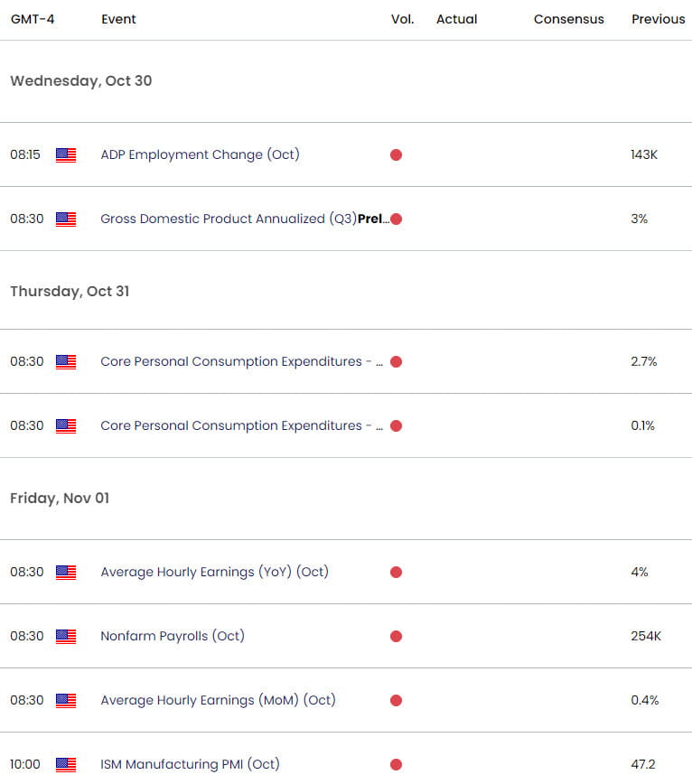Click the US flag next to the first Core PCE event
Screen dimensions: 692x784
65,361
